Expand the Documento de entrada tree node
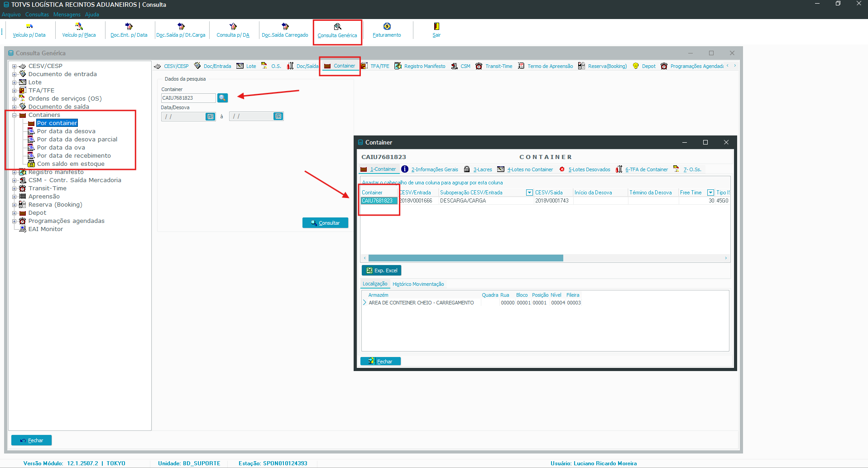Image resolution: width=868 pixels, height=468 pixels. coord(14,74)
